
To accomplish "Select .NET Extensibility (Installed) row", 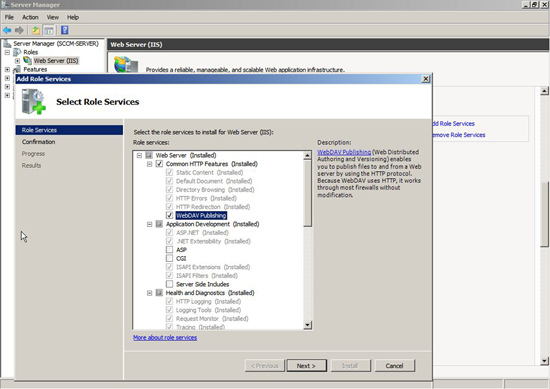I will [x=213, y=241].
